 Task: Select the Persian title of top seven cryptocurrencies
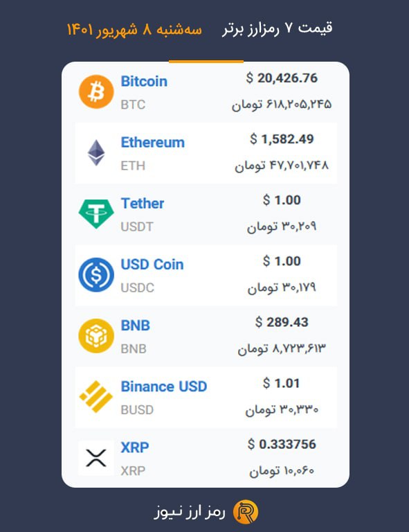point(278,28)
